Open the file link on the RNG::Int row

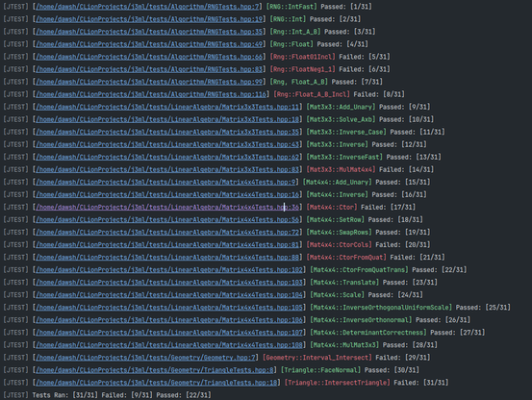pos(150,19)
